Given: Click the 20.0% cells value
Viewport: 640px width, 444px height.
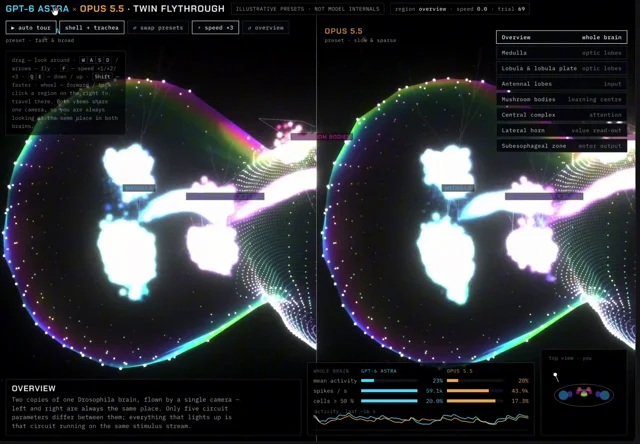Looking at the screenshot, I should tap(434, 401).
